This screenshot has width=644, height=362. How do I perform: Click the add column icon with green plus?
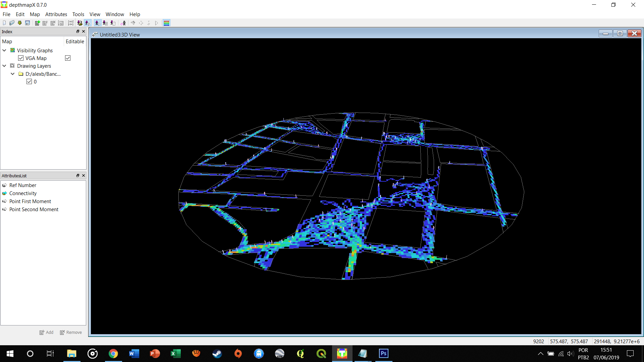coord(37,23)
